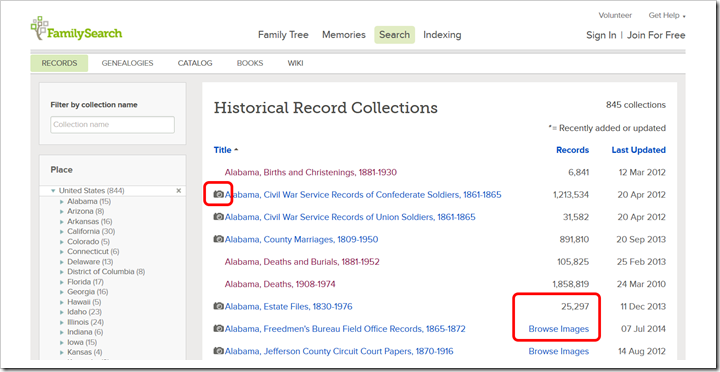Select Kansas (4) in Place list

(x=84, y=353)
